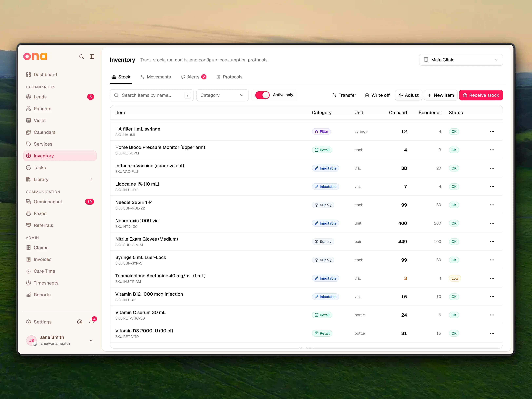This screenshot has width=532, height=399.
Task: Select the Stock tab
Action: (121, 77)
